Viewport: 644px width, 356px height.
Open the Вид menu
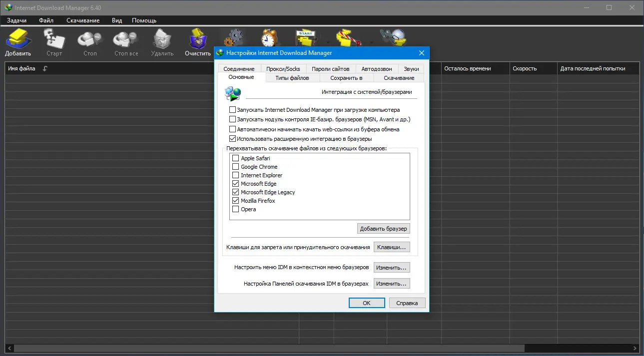click(x=117, y=20)
